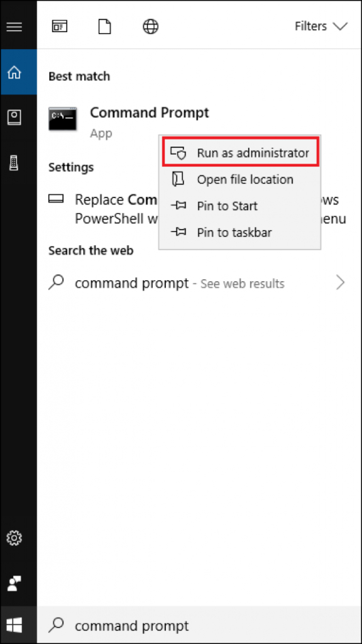Click the Command Prompt app icon
Screen dimensions: 362x644
point(62,119)
